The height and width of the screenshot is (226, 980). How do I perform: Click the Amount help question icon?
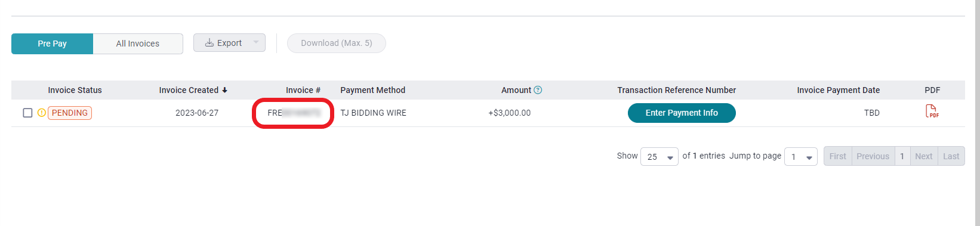pyautogui.click(x=538, y=90)
